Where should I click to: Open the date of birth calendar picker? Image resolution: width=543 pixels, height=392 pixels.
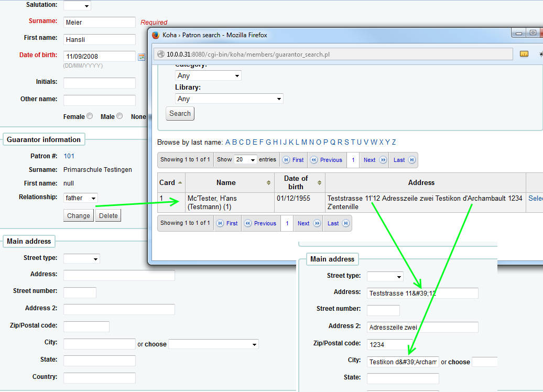click(141, 57)
